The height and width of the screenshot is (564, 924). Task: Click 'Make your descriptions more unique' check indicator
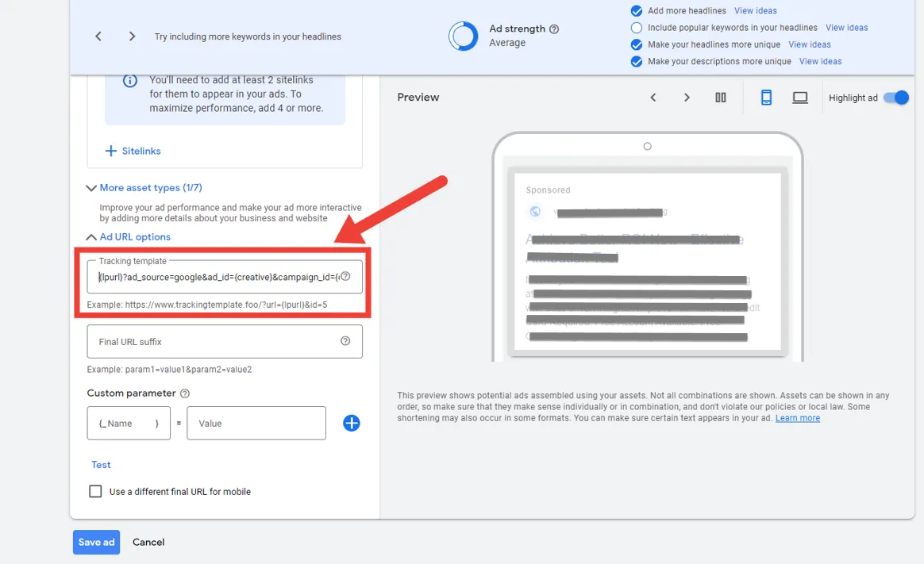[637, 61]
